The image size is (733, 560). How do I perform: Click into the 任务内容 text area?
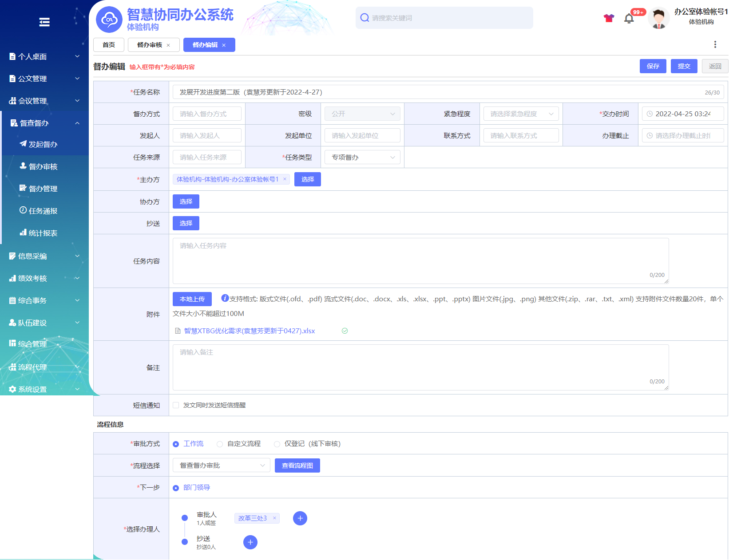(x=420, y=261)
